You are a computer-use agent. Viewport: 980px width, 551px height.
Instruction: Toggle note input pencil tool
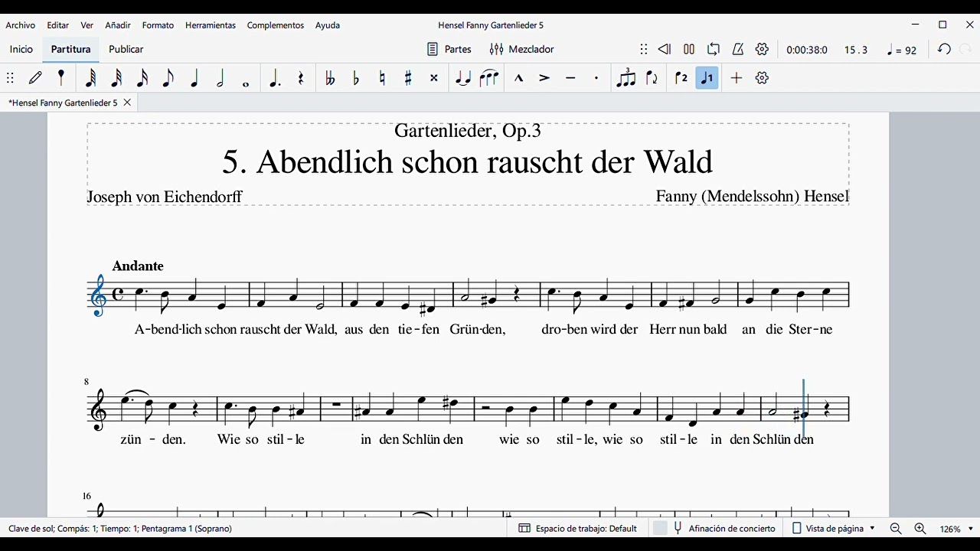35,78
